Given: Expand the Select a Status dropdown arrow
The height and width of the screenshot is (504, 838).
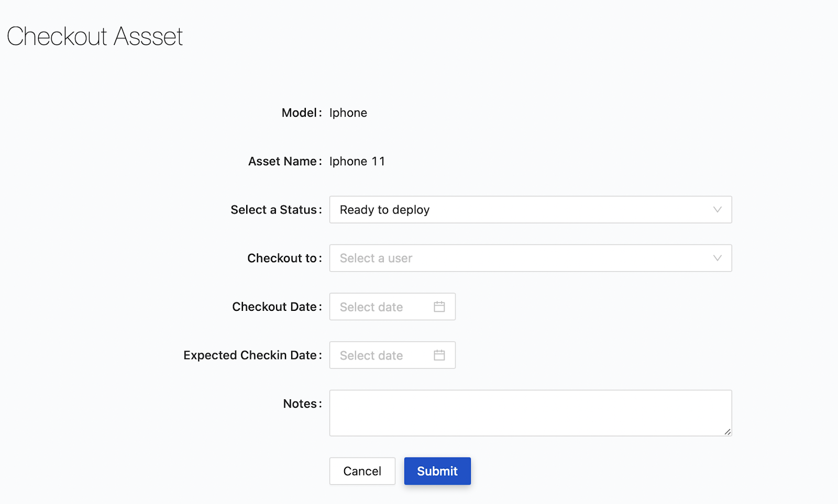Looking at the screenshot, I should click(x=718, y=209).
